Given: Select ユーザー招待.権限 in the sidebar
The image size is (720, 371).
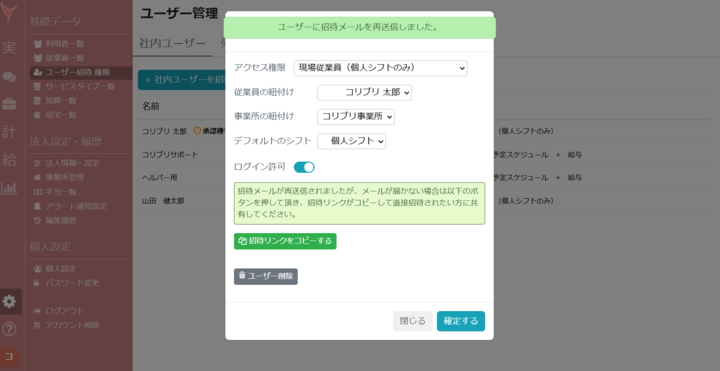Looking at the screenshot, I should tap(81, 73).
